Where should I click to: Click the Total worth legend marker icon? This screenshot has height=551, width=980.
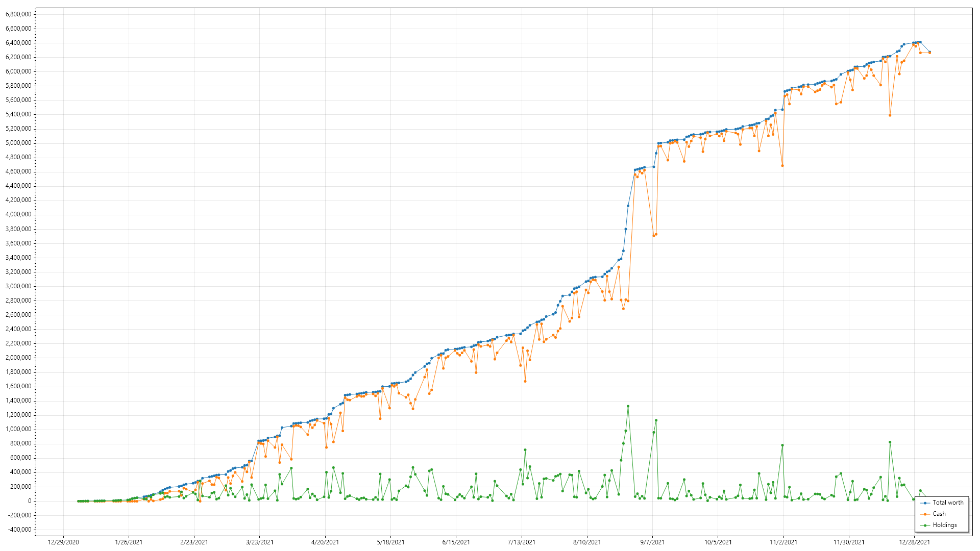click(x=925, y=503)
